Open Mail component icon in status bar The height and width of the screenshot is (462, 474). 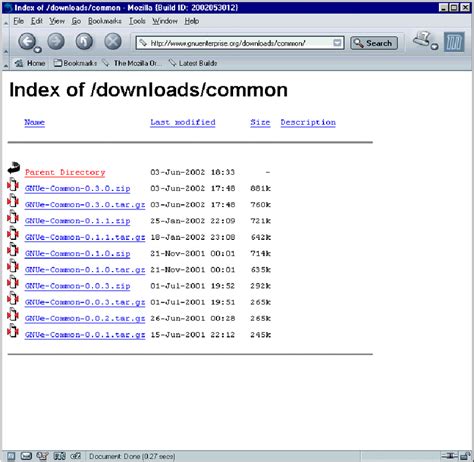[26, 456]
